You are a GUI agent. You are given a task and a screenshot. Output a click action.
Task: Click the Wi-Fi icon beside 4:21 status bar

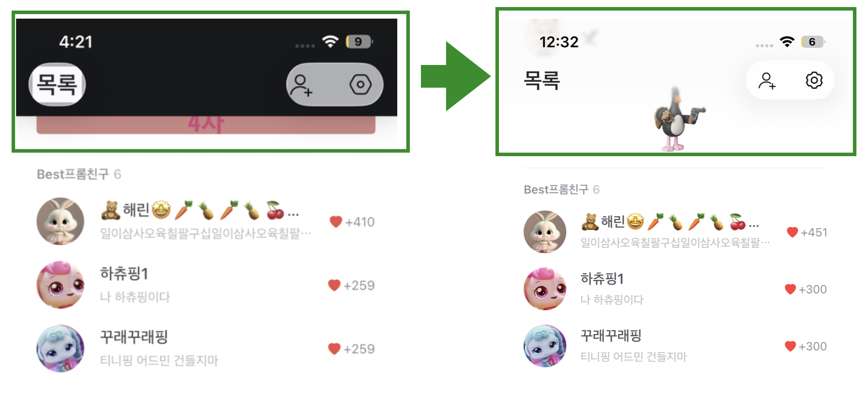(x=330, y=41)
